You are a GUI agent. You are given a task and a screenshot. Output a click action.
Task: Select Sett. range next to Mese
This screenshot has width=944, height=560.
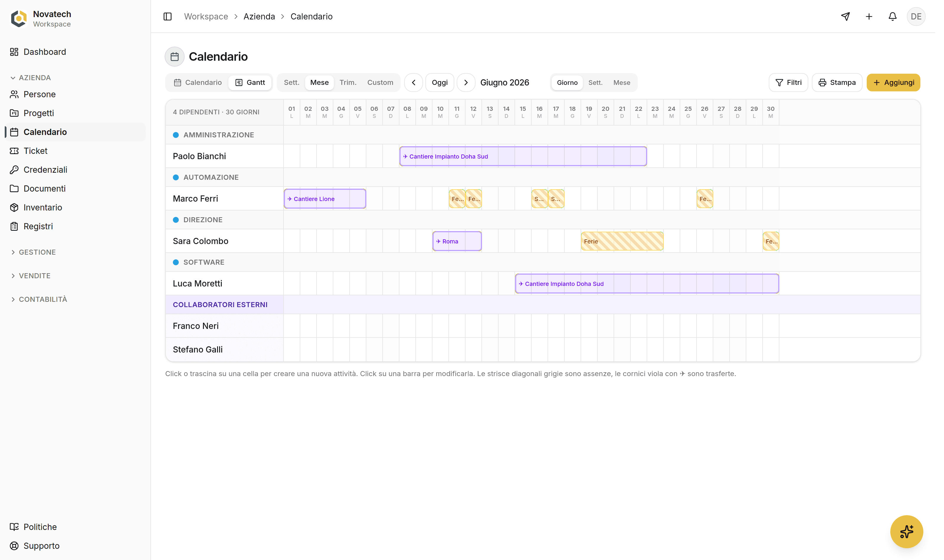[x=291, y=83]
